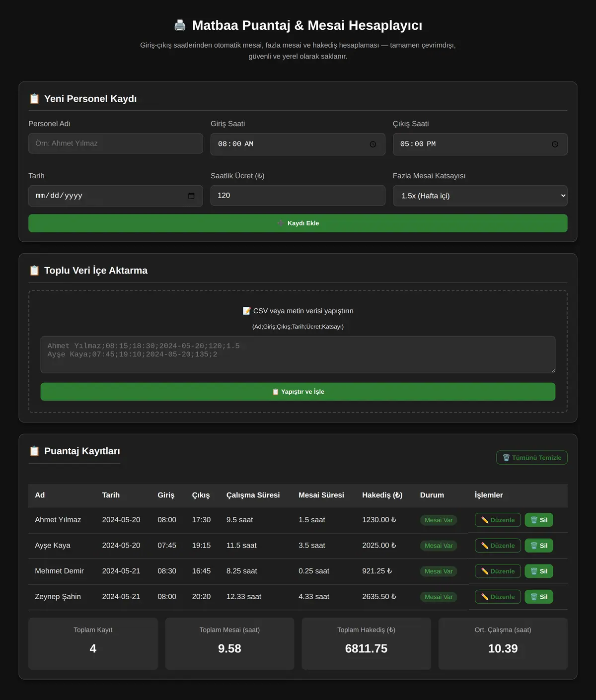596x700 pixels.
Task: Click the hakediş value 2635.50 ₺
Action: pyautogui.click(x=379, y=597)
